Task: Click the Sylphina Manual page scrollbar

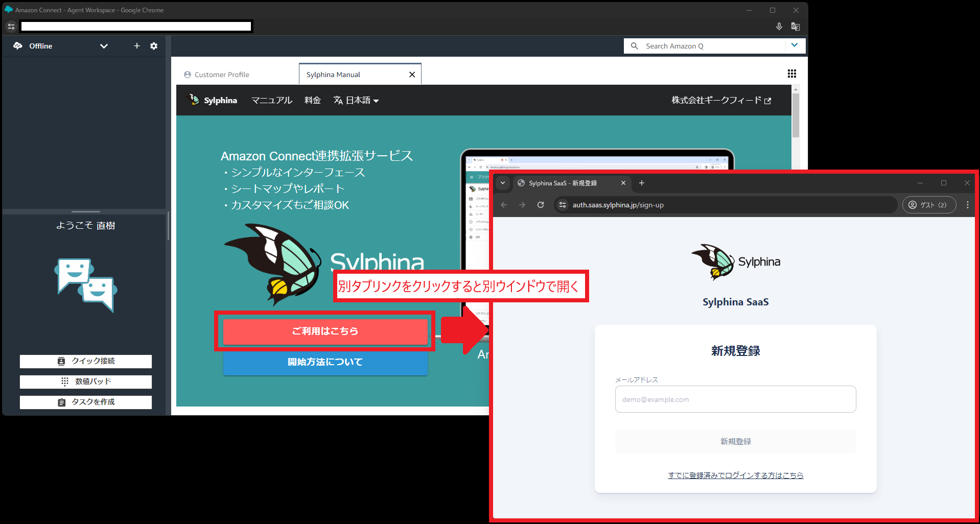Action: point(796,115)
